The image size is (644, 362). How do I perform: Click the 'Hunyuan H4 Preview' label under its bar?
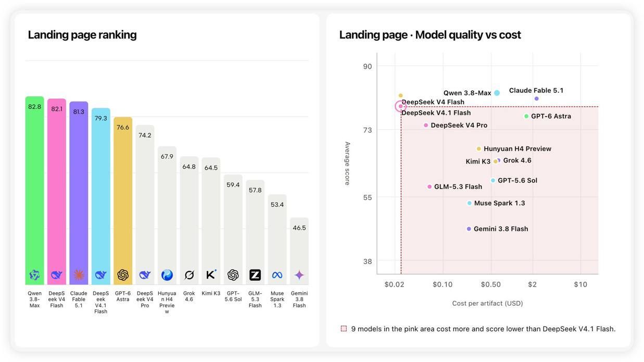(x=167, y=302)
